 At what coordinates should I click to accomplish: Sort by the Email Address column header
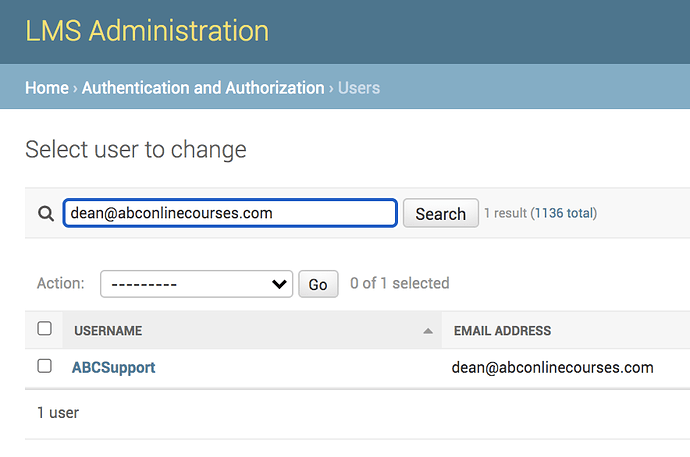[x=502, y=331]
